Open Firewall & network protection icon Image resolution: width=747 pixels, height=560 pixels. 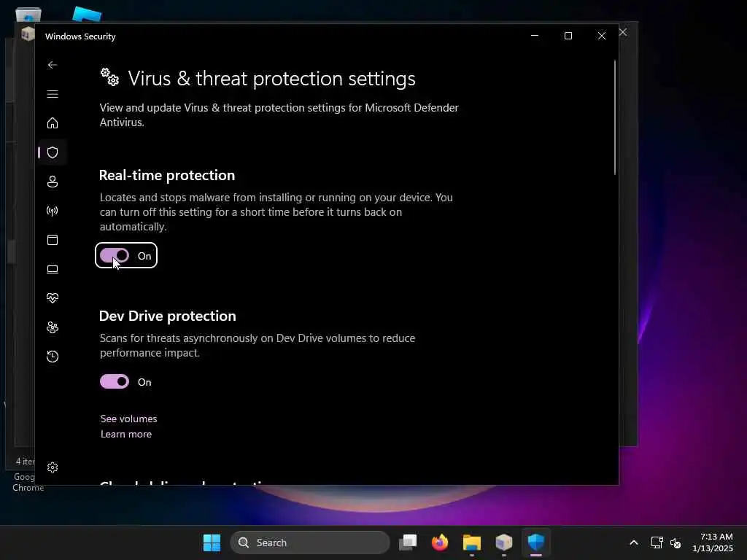click(x=53, y=211)
